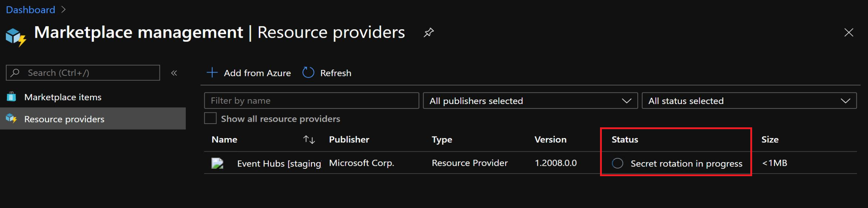Close the Resource providers blade

tap(848, 33)
